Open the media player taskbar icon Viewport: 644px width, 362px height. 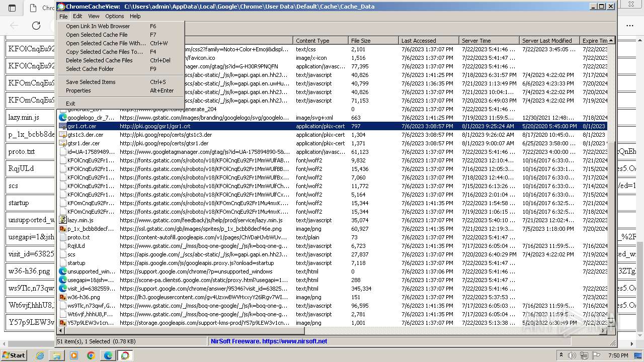coord(74,355)
